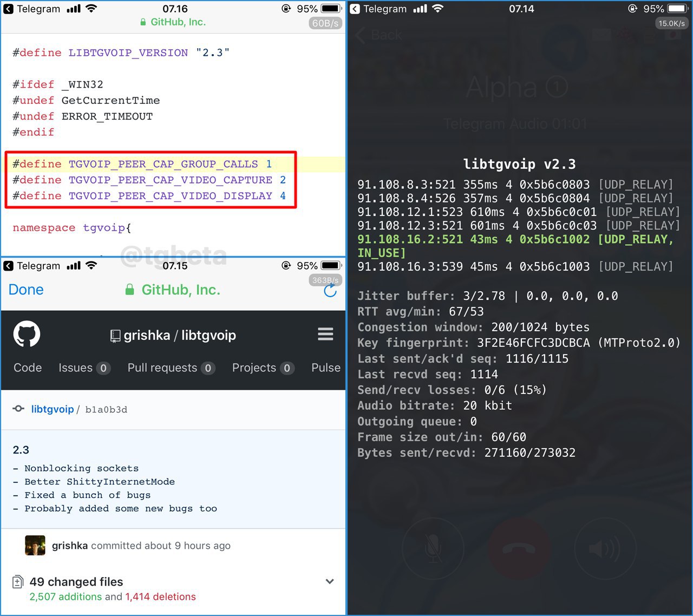Return to Telegram from the 07.14 call screen

(378, 9)
